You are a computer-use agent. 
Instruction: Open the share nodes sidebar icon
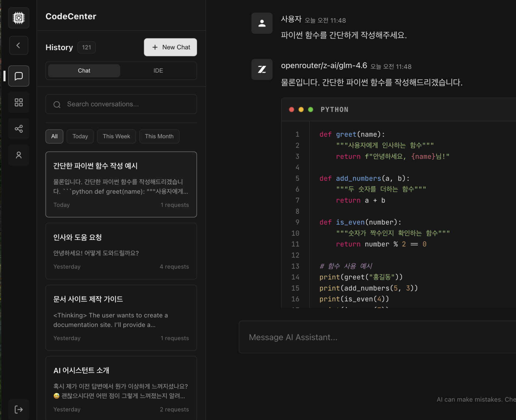click(x=19, y=129)
